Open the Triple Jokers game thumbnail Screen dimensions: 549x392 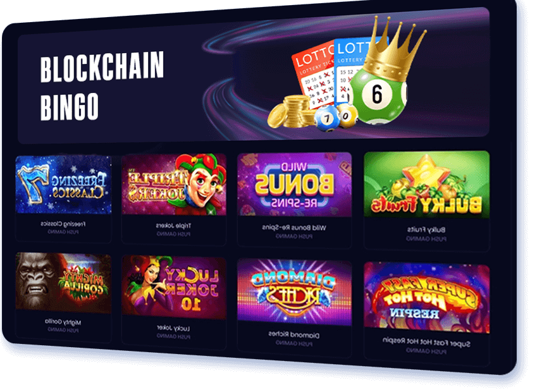click(174, 185)
